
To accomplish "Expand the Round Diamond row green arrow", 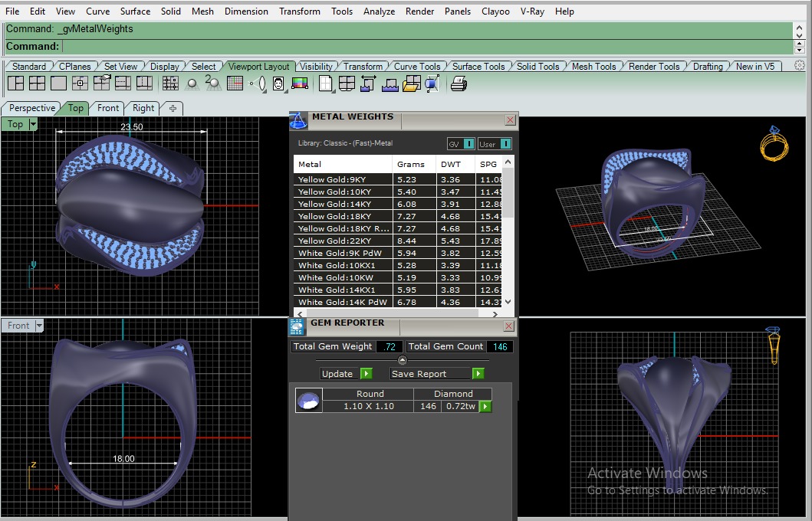I will pos(485,406).
